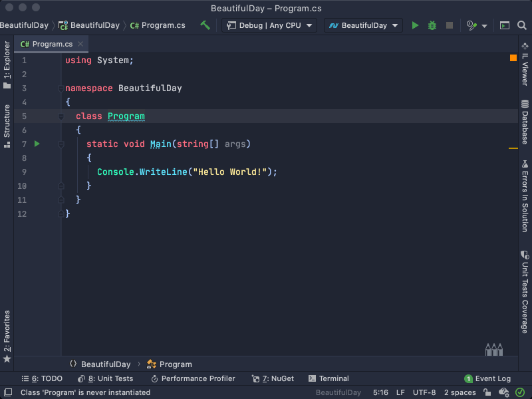Click run gutter arrow on line 7
The height and width of the screenshot is (399, 532).
pyautogui.click(x=37, y=144)
